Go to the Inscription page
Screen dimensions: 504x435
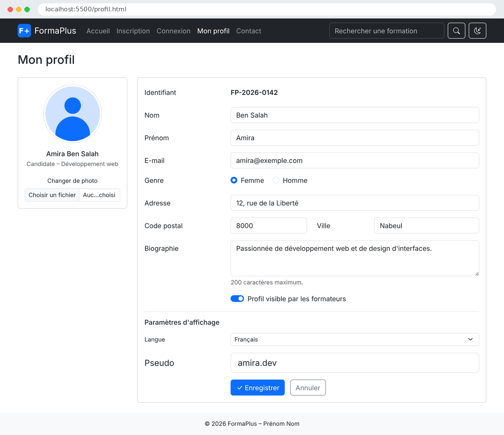[x=133, y=31]
